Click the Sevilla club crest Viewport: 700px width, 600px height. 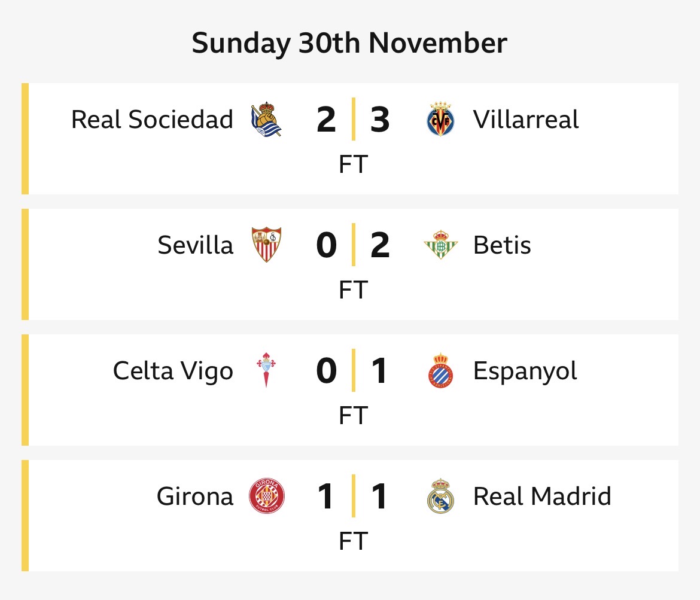click(266, 245)
